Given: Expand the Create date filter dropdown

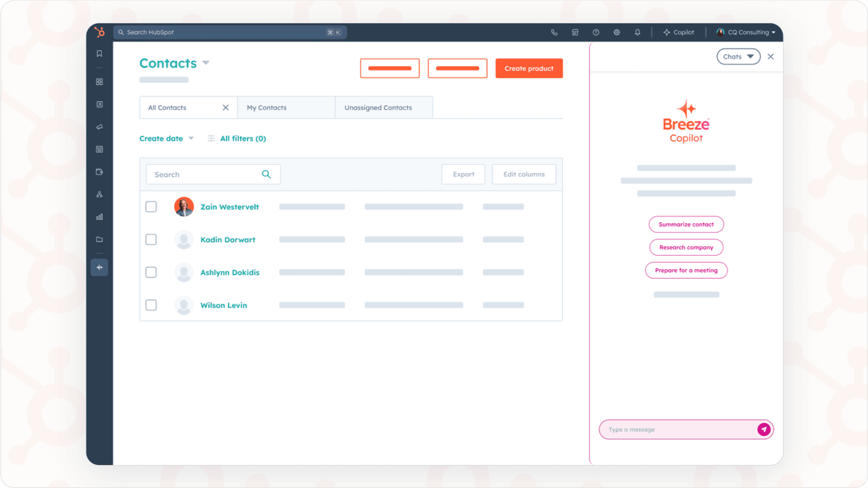Looking at the screenshot, I should point(166,138).
